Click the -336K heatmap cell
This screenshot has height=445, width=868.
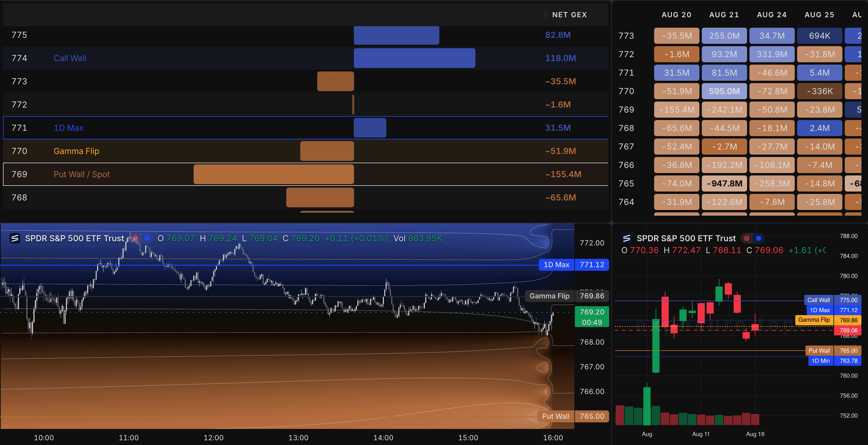(819, 91)
